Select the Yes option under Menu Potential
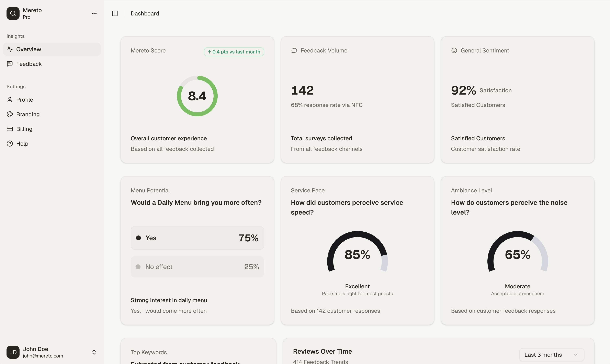This screenshot has height=364, width=610. click(x=197, y=238)
